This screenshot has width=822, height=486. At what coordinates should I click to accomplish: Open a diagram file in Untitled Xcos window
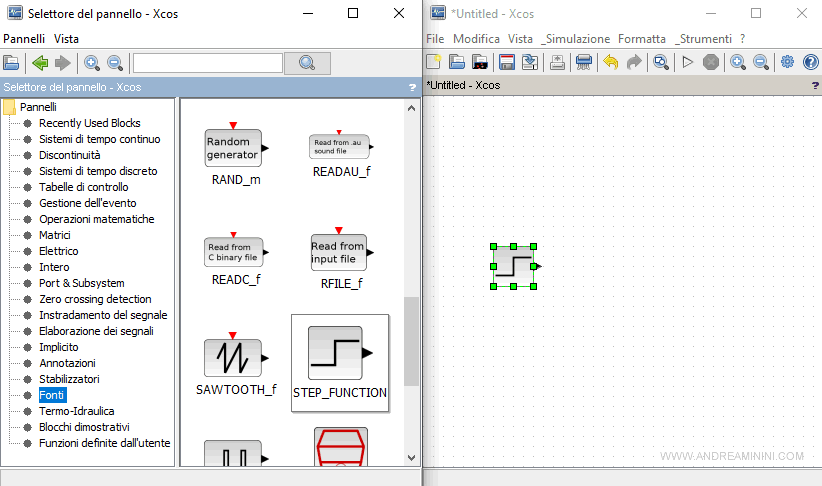click(457, 62)
